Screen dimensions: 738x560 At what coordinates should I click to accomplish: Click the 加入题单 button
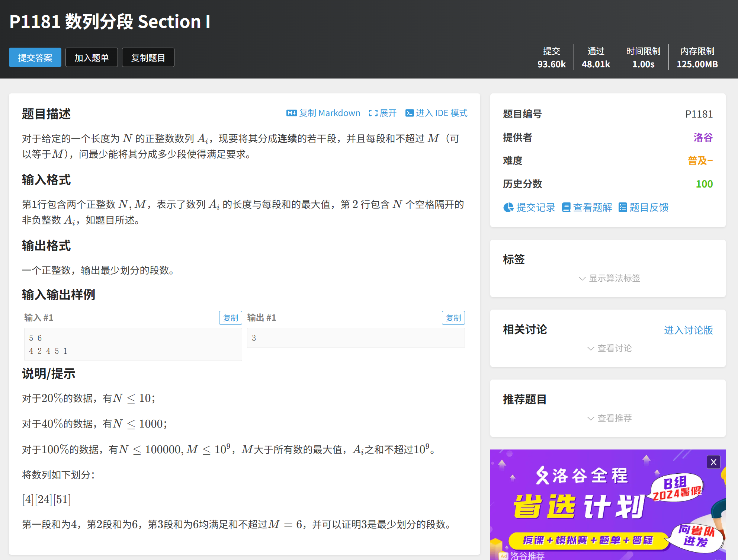pyautogui.click(x=92, y=58)
